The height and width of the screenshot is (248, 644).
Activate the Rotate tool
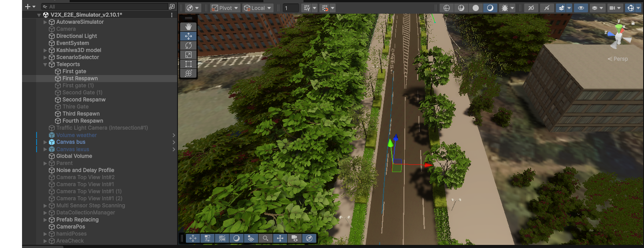(x=189, y=45)
